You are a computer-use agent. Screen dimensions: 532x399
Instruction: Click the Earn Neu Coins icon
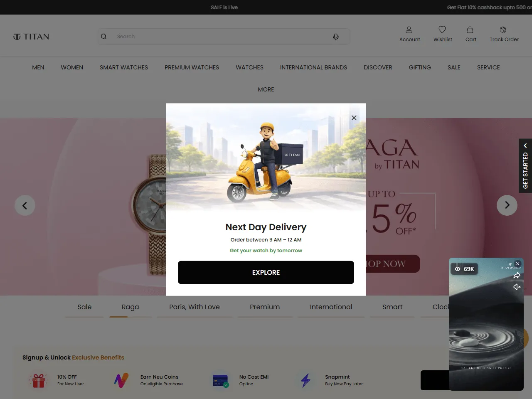[x=121, y=380]
